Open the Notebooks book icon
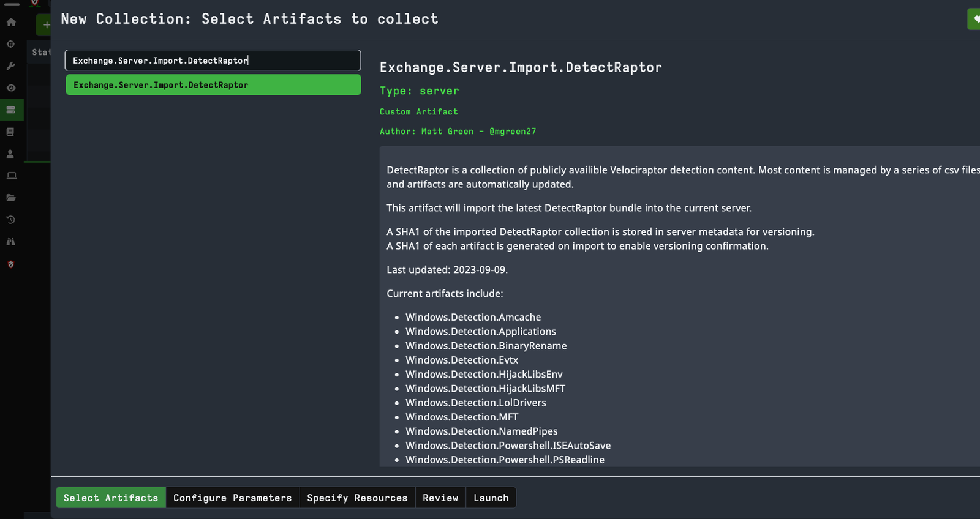This screenshot has width=980, height=519. tap(11, 132)
